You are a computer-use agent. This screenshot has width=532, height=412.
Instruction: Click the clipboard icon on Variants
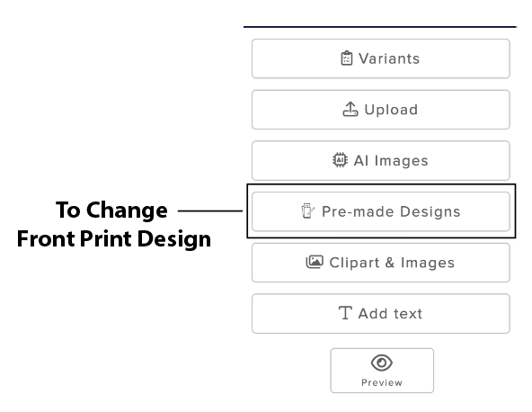(346, 58)
